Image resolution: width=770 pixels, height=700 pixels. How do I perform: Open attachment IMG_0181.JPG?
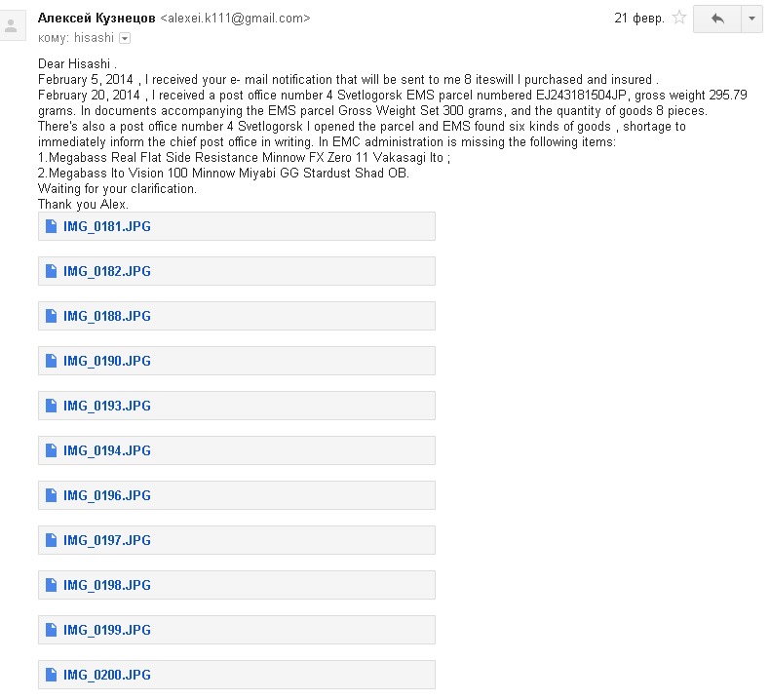pos(237,226)
